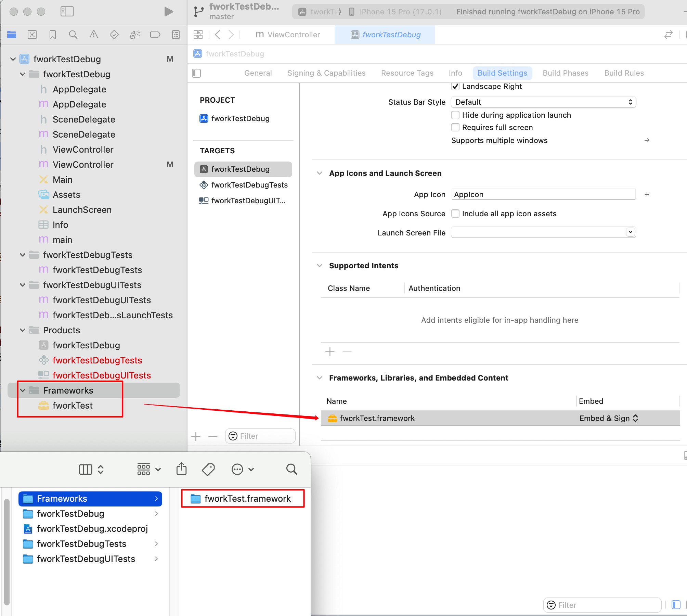Viewport: 687px width, 616px height.
Task: Enable Requires full screen checkbox
Action: [455, 127]
